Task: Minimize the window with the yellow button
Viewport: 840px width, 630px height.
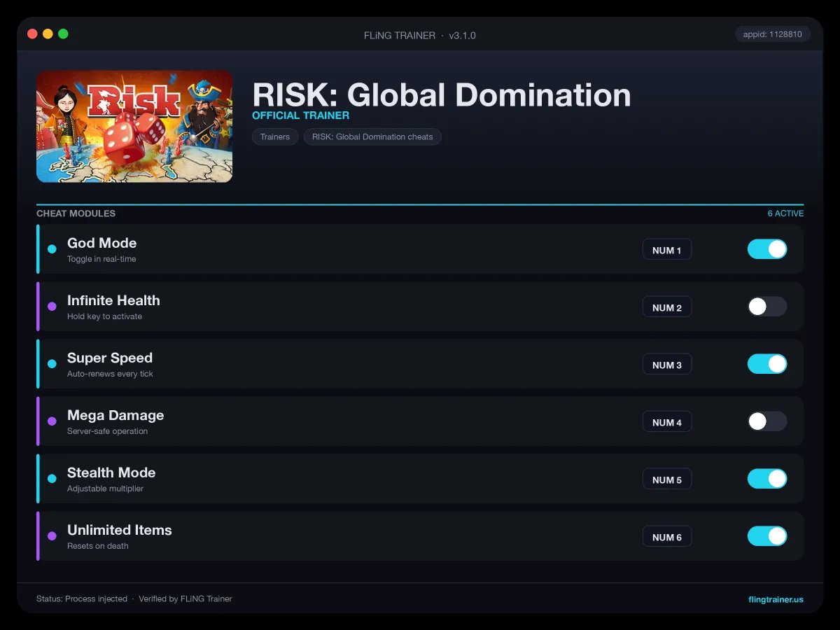Action: pyautogui.click(x=48, y=34)
